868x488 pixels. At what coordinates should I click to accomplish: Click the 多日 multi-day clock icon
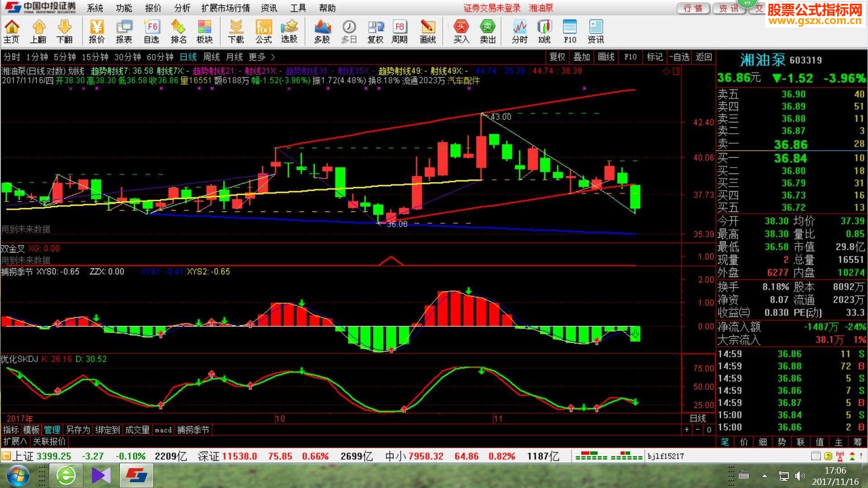tap(349, 32)
